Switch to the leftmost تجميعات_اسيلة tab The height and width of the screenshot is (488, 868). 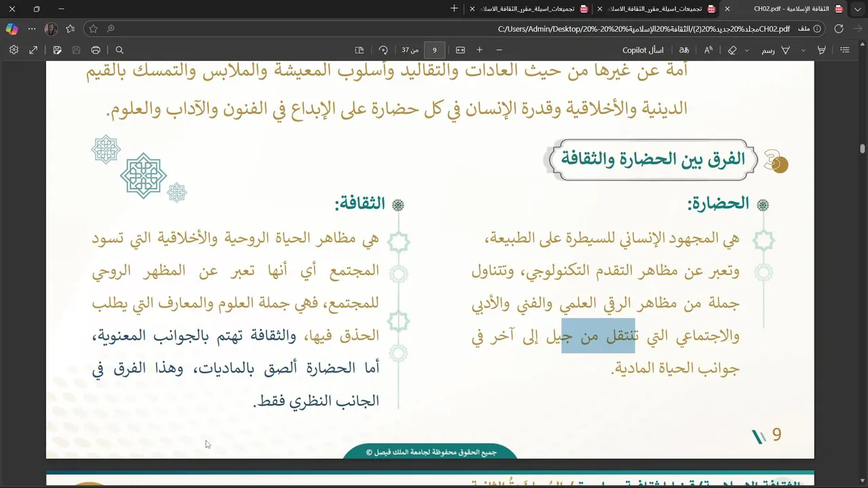tap(529, 9)
